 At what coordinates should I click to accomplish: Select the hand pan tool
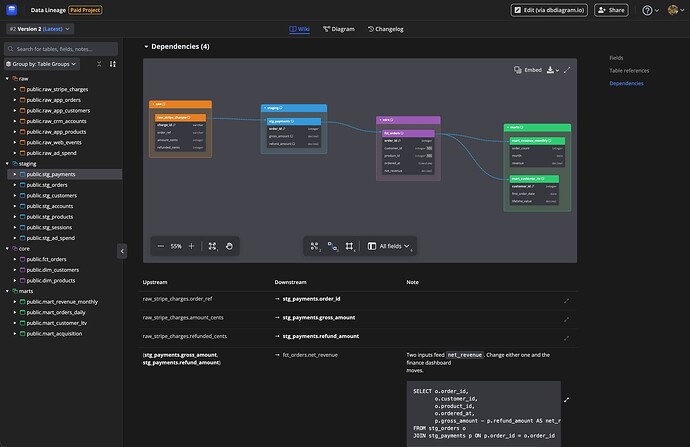[229, 246]
